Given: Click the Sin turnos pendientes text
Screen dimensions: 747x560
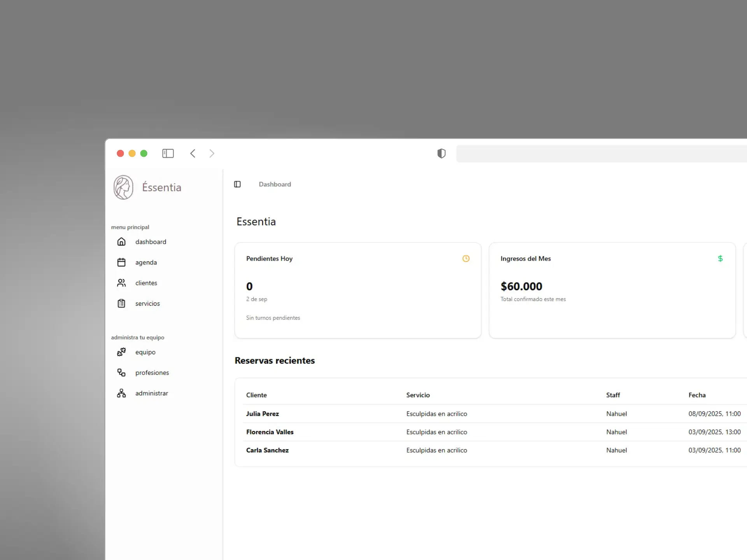Looking at the screenshot, I should (273, 318).
